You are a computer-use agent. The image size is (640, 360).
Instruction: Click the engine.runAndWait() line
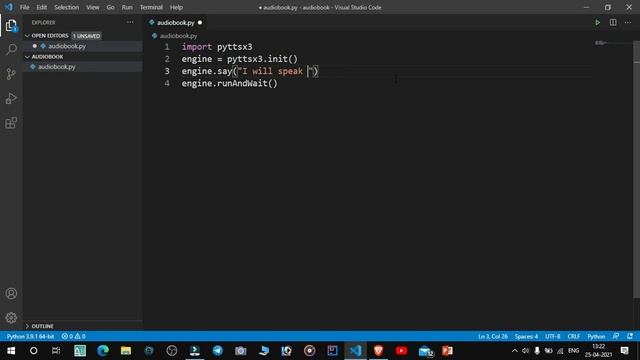click(229, 84)
